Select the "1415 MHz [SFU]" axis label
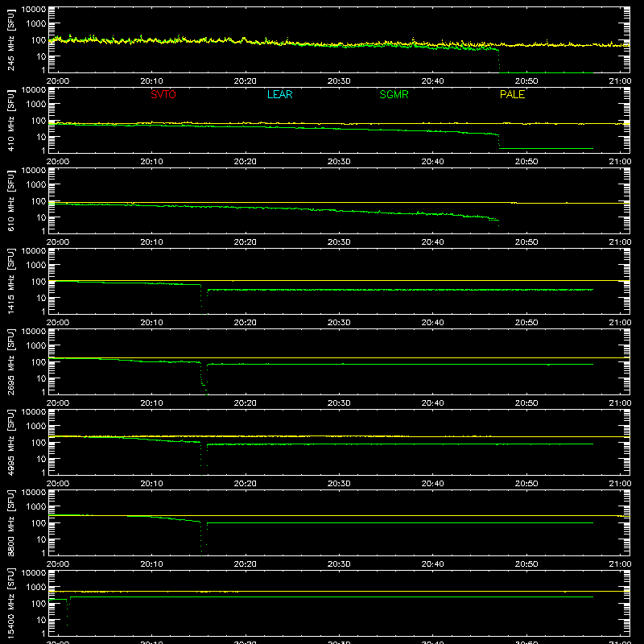The height and width of the screenshot is (644, 644). tap(10, 281)
